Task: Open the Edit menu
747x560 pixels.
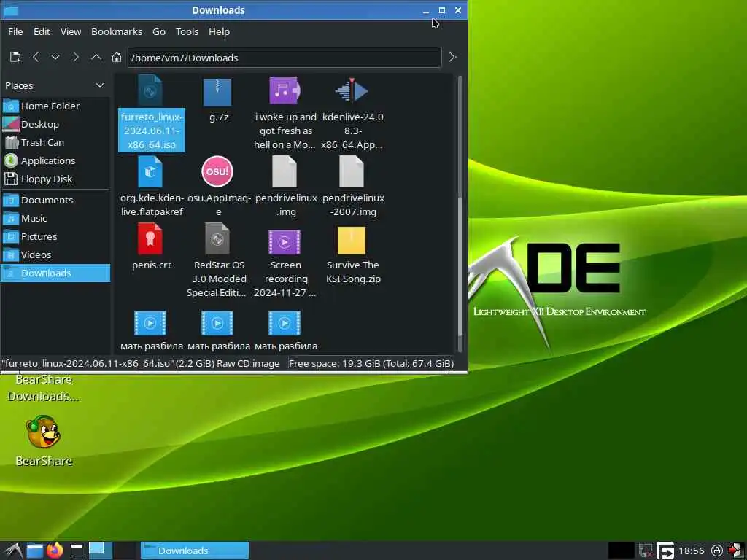Action: (42, 31)
